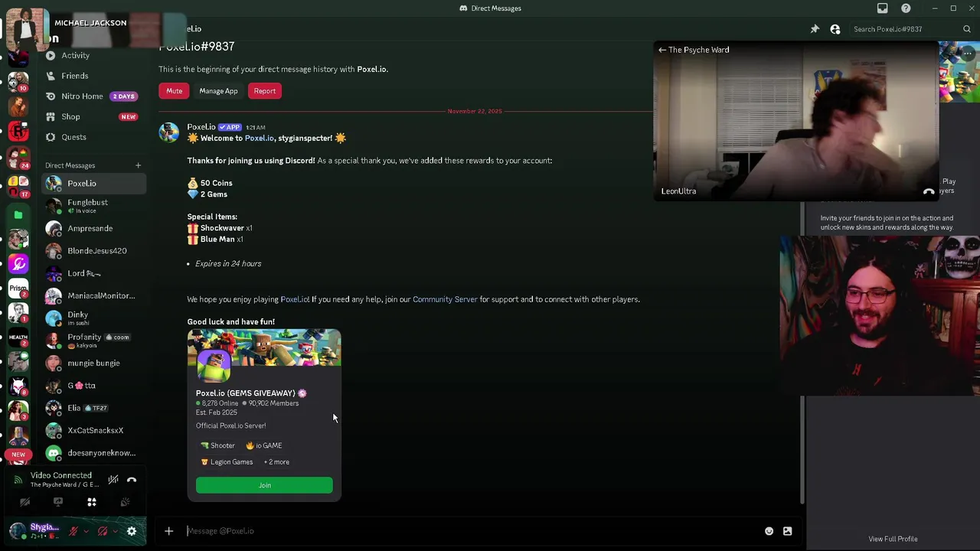Select the Poxel.io direct message

tap(93, 184)
